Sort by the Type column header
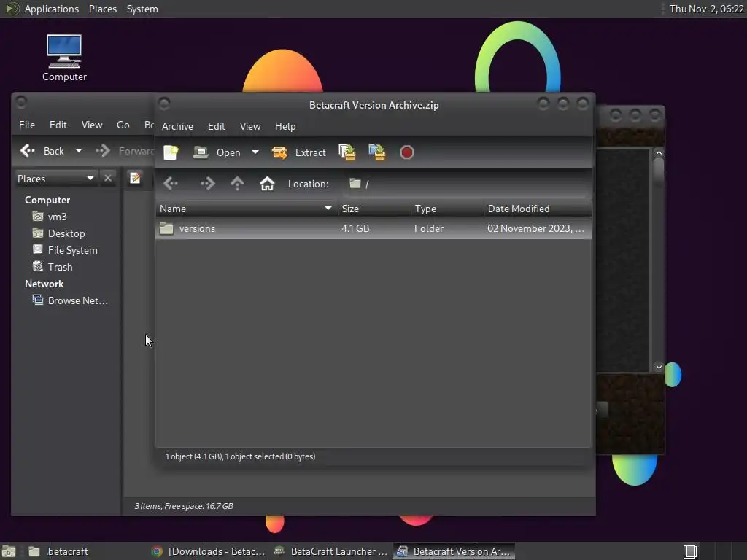747x560 pixels. 447,209
